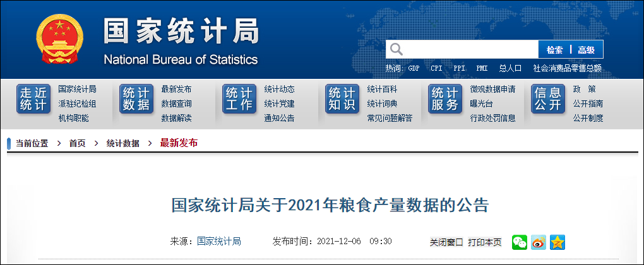Click the 当前位置 breadcrumb label
Screen dimensions: 644x265
[32, 143]
